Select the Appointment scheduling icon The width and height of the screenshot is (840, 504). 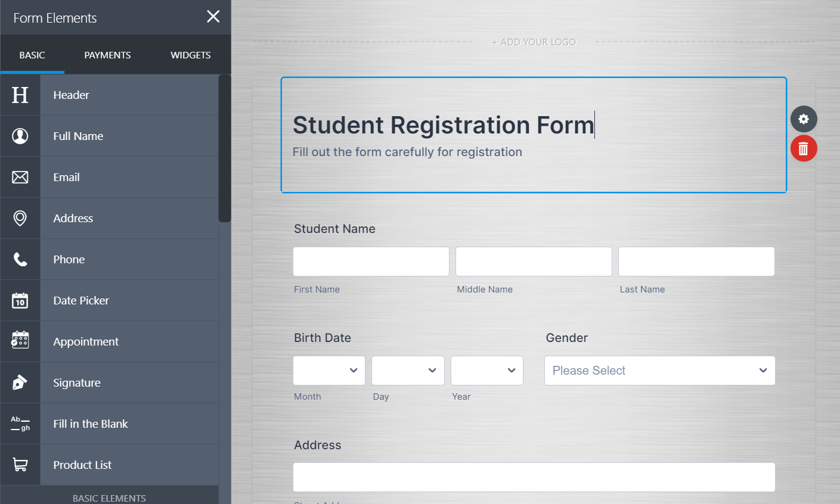pyautogui.click(x=20, y=341)
